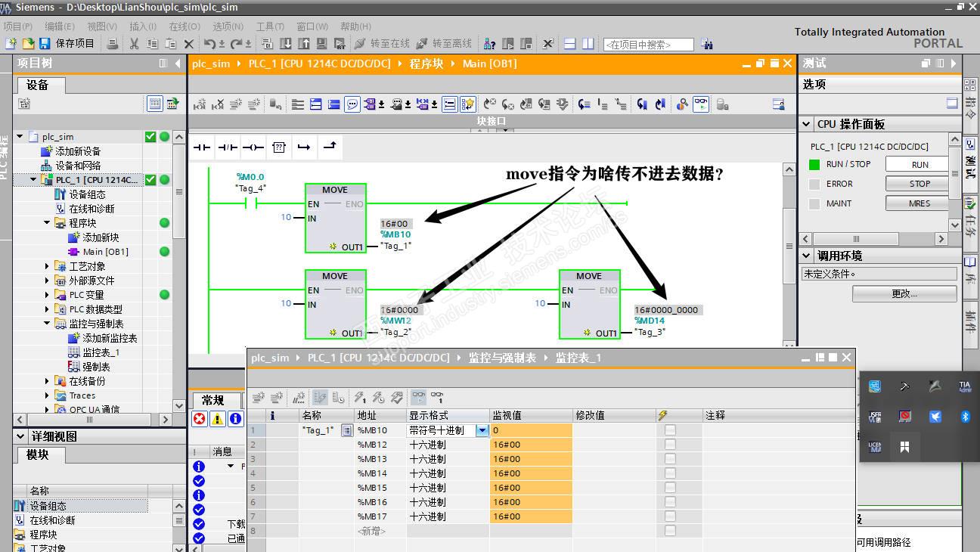Click the save project disk icon

pyautogui.click(x=45, y=44)
